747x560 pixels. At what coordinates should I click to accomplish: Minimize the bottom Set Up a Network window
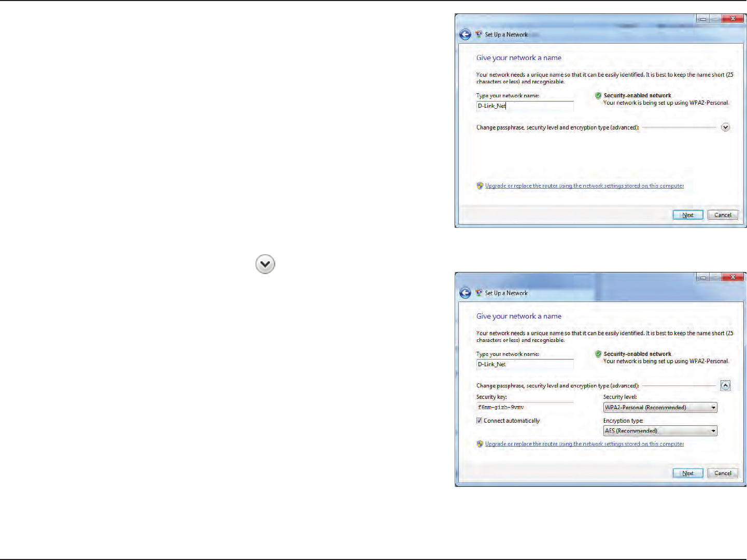click(703, 277)
